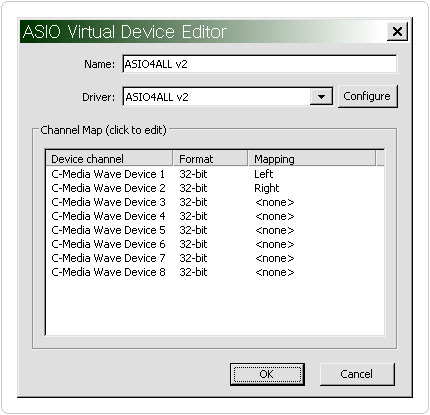Viewport: 430px width, 415px height.
Task: Click 32-bit format of Wave Device 7
Action: point(193,258)
